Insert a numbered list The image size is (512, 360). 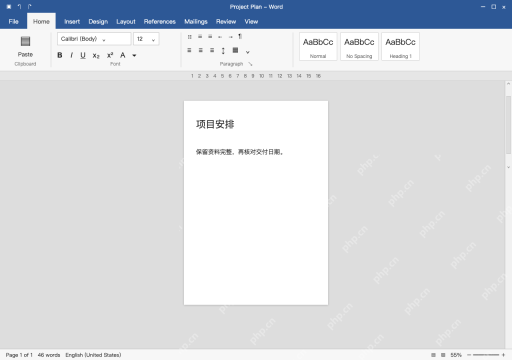click(x=200, y=37)
